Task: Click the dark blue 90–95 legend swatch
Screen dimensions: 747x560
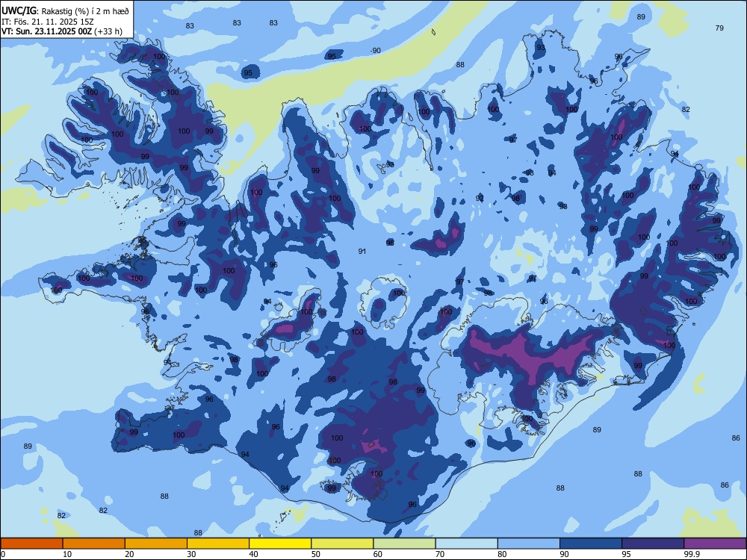Action: pos(591,544)
